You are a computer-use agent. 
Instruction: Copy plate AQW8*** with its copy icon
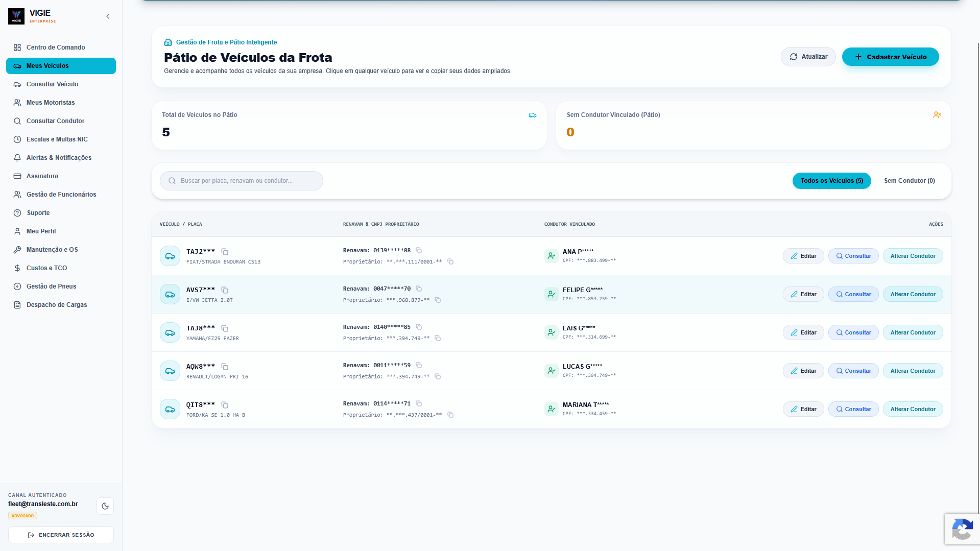[x=225, y=367]
